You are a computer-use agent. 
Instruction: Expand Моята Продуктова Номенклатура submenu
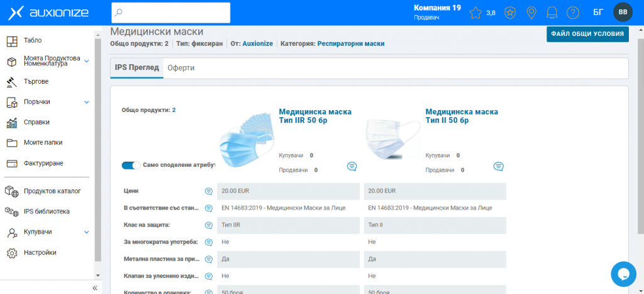coord(87,61)
